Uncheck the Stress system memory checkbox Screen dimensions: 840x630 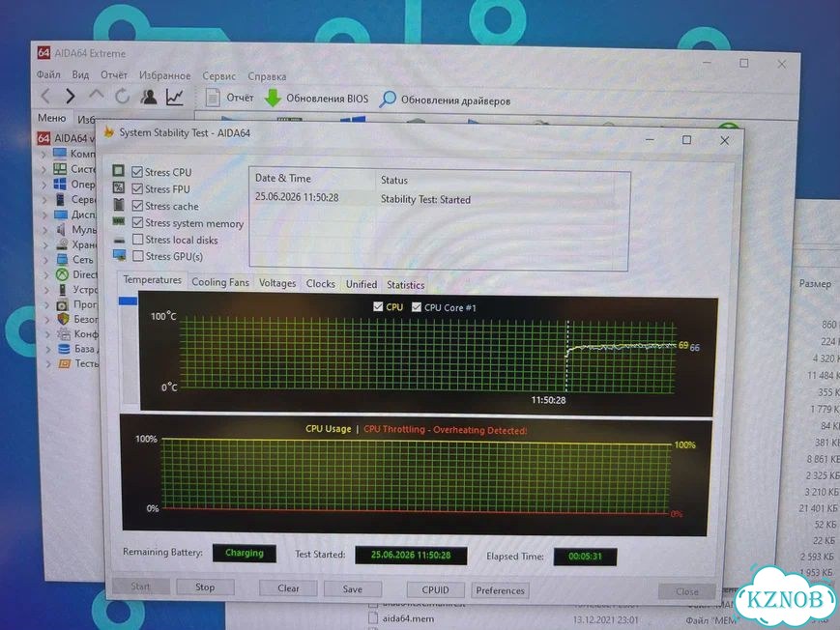tap(137, 222)
